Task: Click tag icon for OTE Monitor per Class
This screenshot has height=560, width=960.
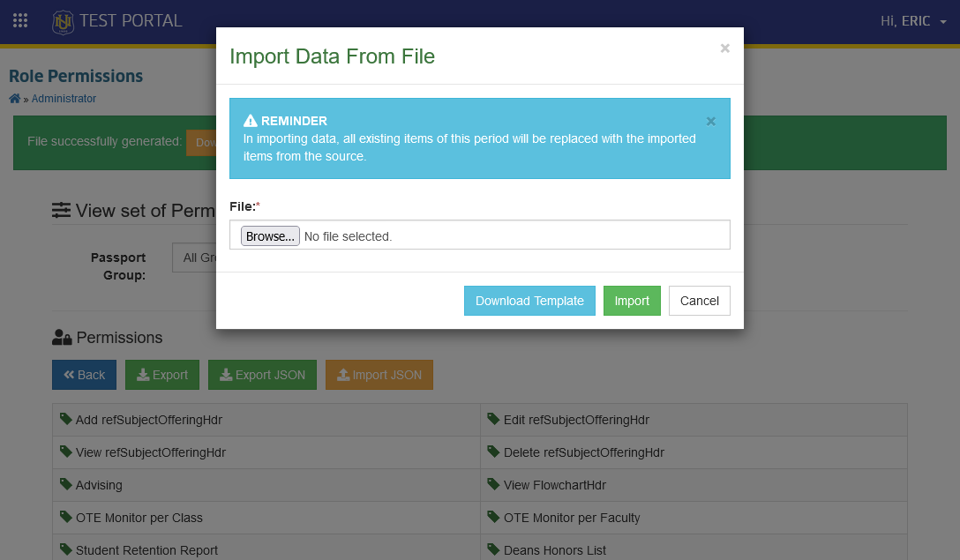Action: (x=66, y=517)
